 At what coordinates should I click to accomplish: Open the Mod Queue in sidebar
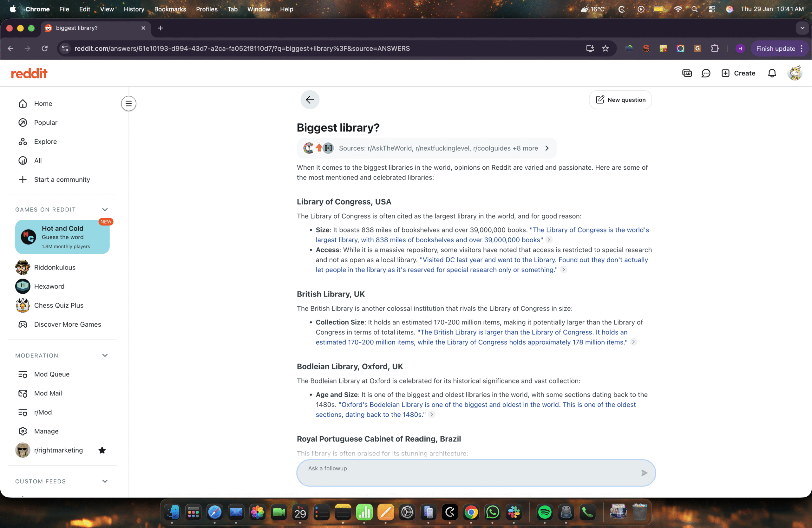point(52,374)
